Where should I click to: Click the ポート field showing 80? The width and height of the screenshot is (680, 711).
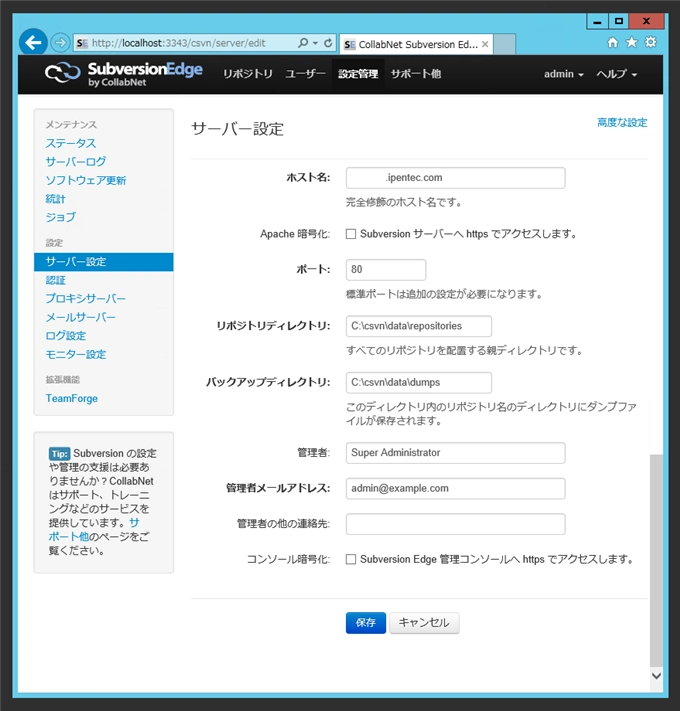coord(386,270)
